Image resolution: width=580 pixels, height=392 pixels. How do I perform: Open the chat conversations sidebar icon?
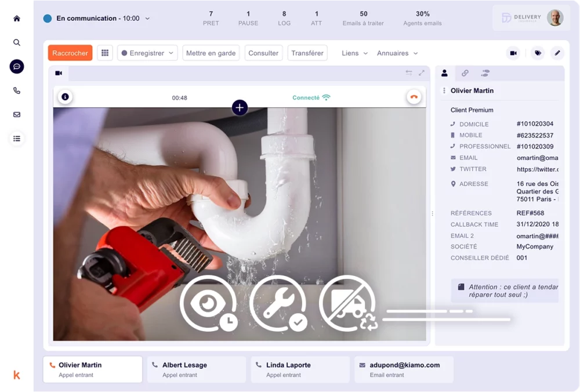17,67
